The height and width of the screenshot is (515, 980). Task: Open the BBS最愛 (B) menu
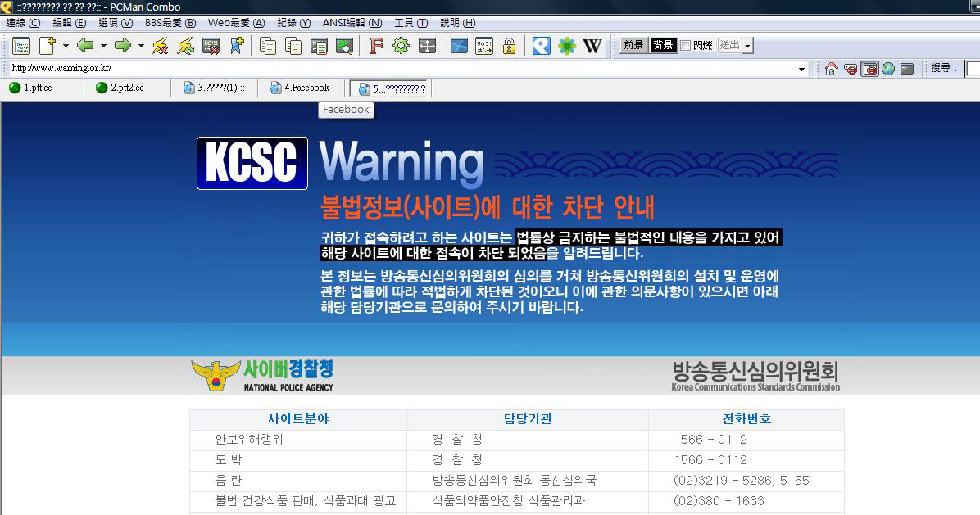tap(170, 23)
